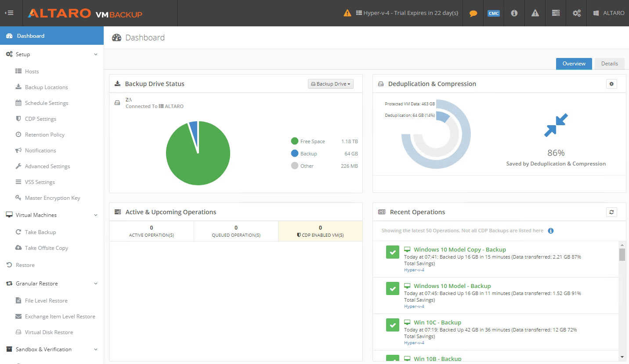Open the CMC console icon
This screenshot has height=364, width=629.
click(493, 13)
